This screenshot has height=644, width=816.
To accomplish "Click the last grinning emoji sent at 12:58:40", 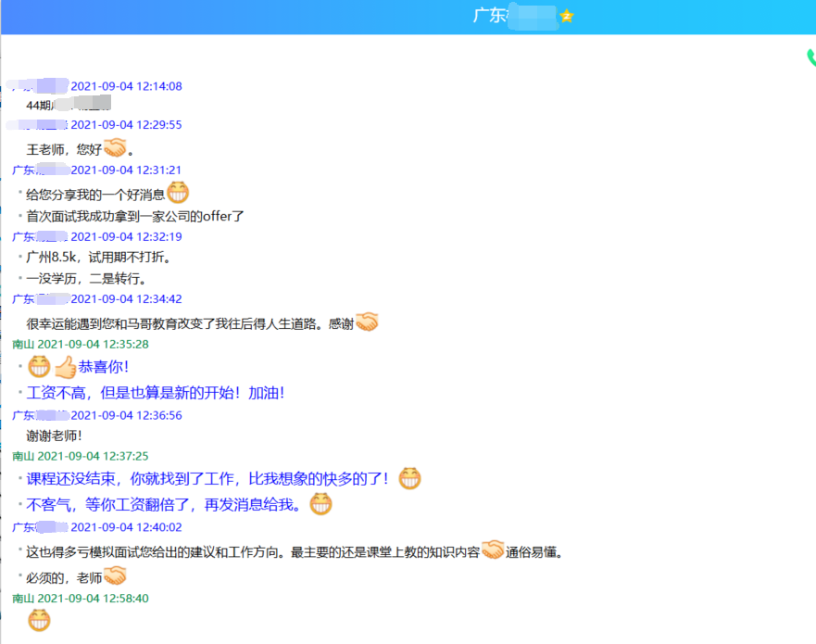I will (x=39, y=621).
